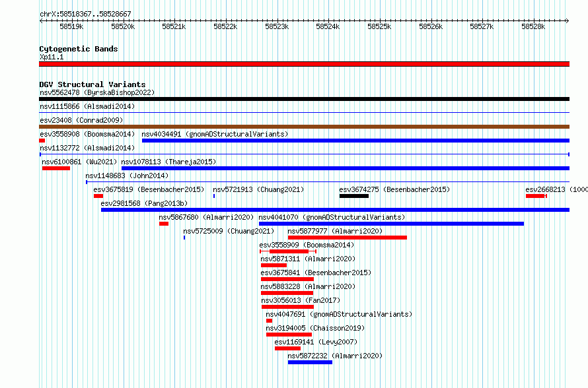This screenshot has height=388, width=588.
Task: Click nsv1132772 (Alsmadi2014) label
Action: pos(87,148)
